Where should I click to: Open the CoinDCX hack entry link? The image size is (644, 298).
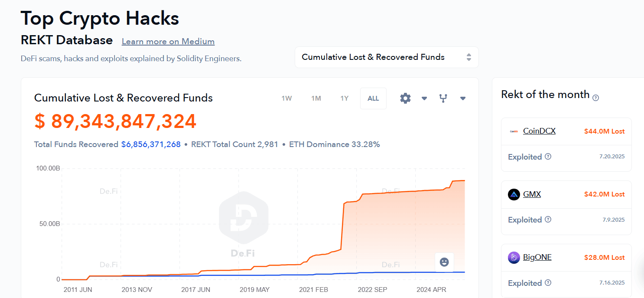click(539, 131)
